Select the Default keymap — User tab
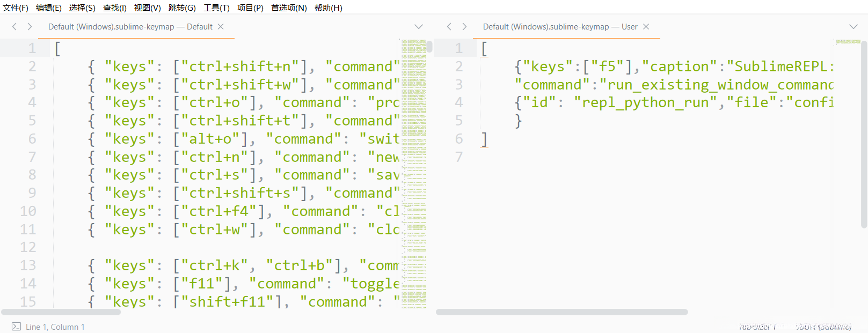The width and height of the screenshot is (868, 333). tap(560, 27)
